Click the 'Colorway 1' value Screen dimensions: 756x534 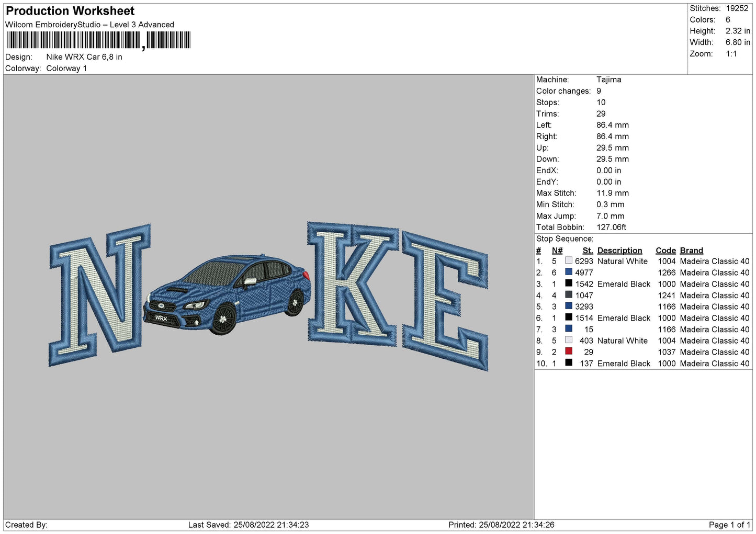[x=66, y=69]
